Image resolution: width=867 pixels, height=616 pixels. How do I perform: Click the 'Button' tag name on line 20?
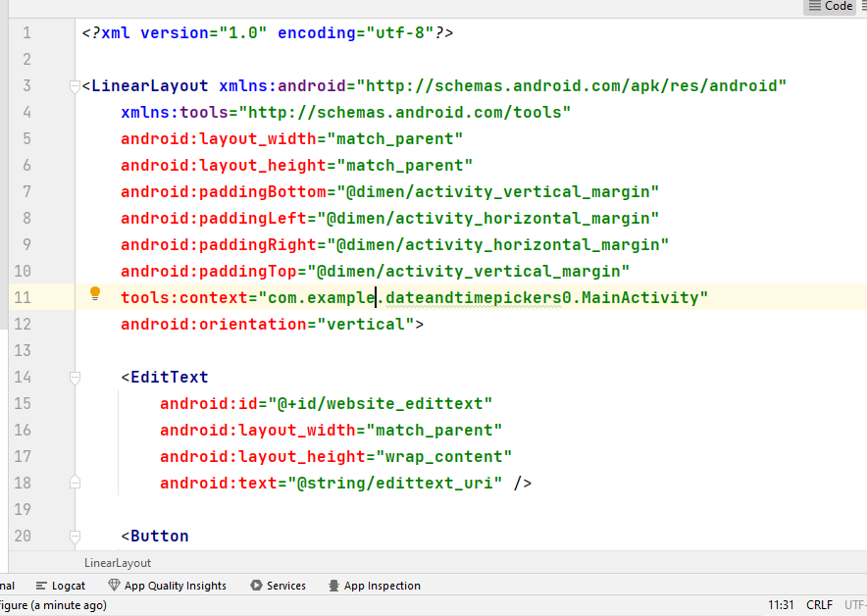(x=159, y=536)
